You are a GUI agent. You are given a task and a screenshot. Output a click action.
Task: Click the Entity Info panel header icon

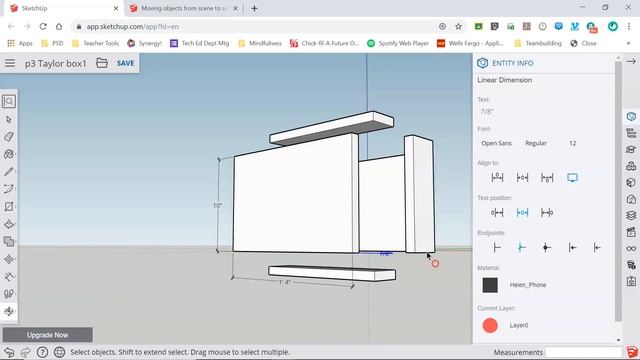click(x=482, y=63)
